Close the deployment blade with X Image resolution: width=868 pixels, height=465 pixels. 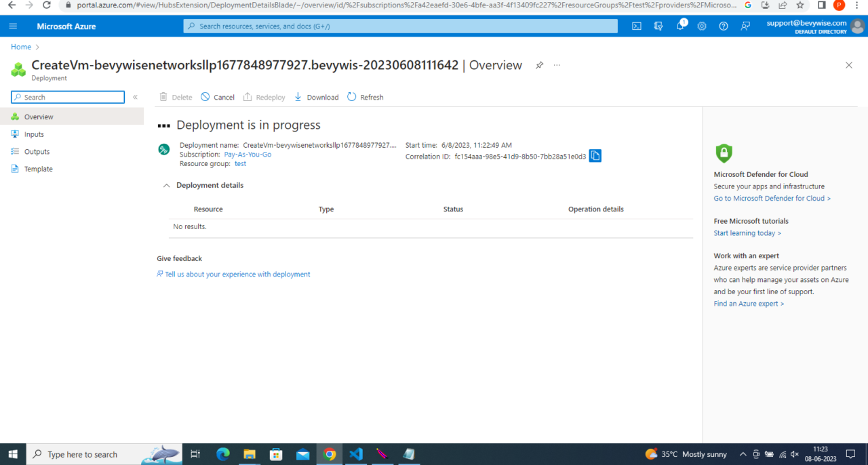[849, 65]
